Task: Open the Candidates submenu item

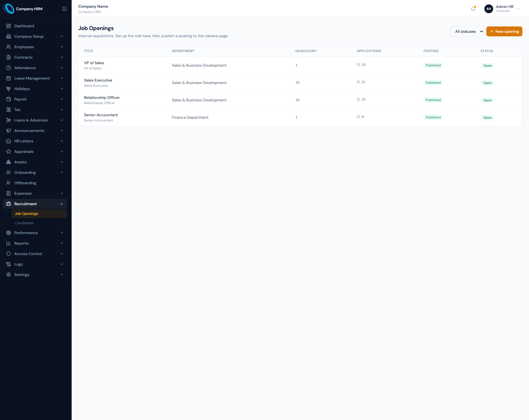Action: [x=39, y=223]
